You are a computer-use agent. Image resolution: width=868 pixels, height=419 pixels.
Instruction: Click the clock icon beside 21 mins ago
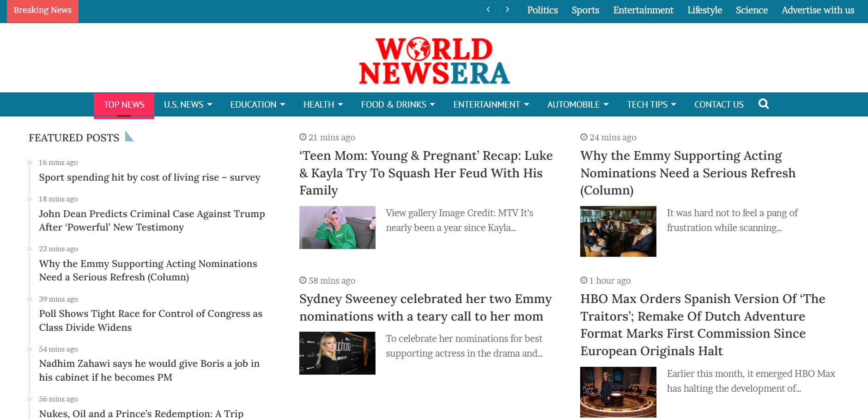click(303, 137)
